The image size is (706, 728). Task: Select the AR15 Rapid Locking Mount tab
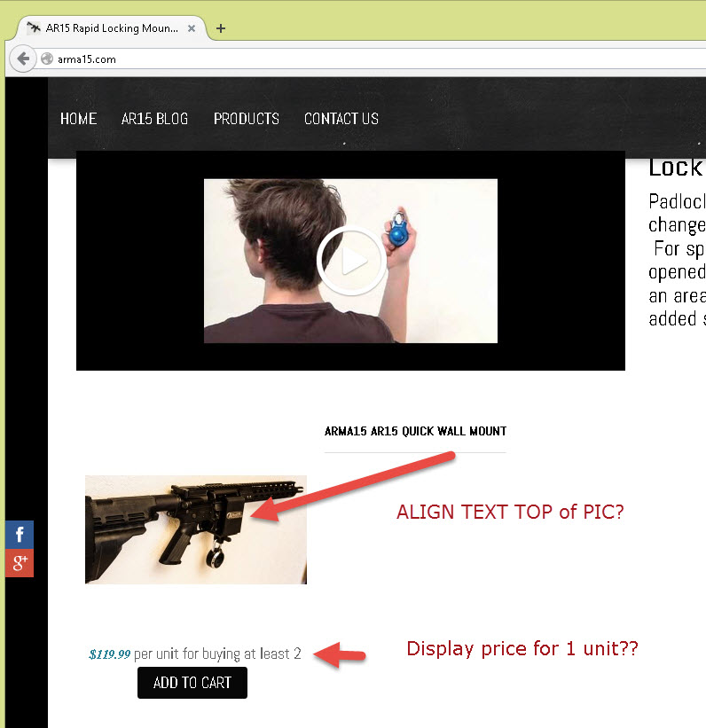pyautogui.click(x=112, y=28)
